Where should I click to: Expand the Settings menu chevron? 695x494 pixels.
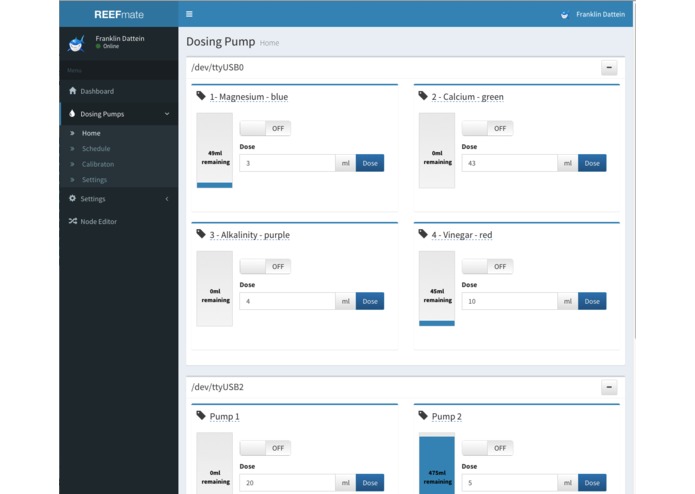pos(167,199)
